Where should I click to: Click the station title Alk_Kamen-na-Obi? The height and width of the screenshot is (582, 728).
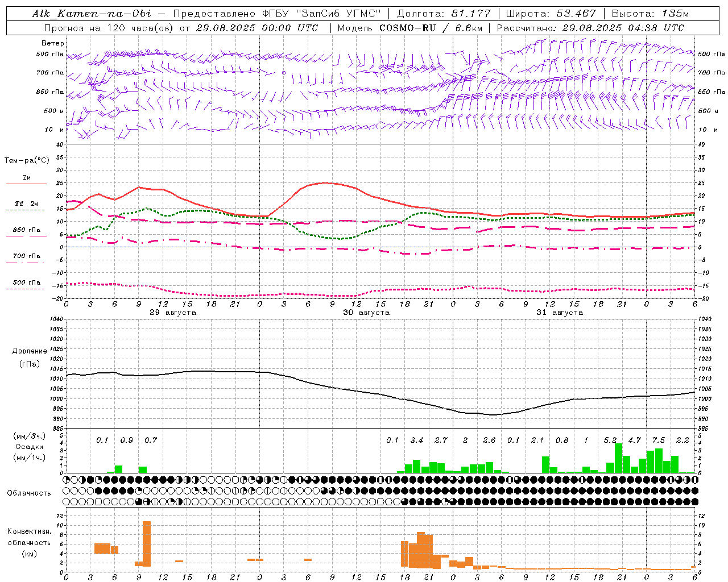pyautogui.click(x=92, y=14)
